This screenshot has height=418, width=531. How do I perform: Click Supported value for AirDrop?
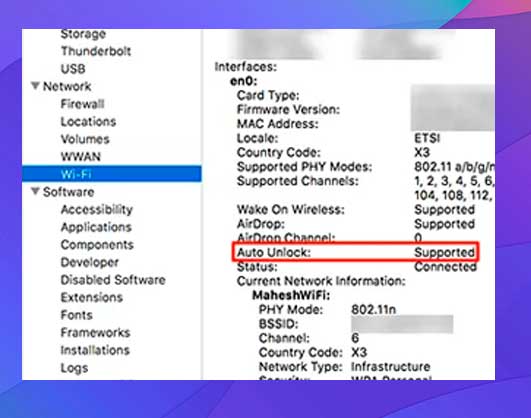click(445, 224)
